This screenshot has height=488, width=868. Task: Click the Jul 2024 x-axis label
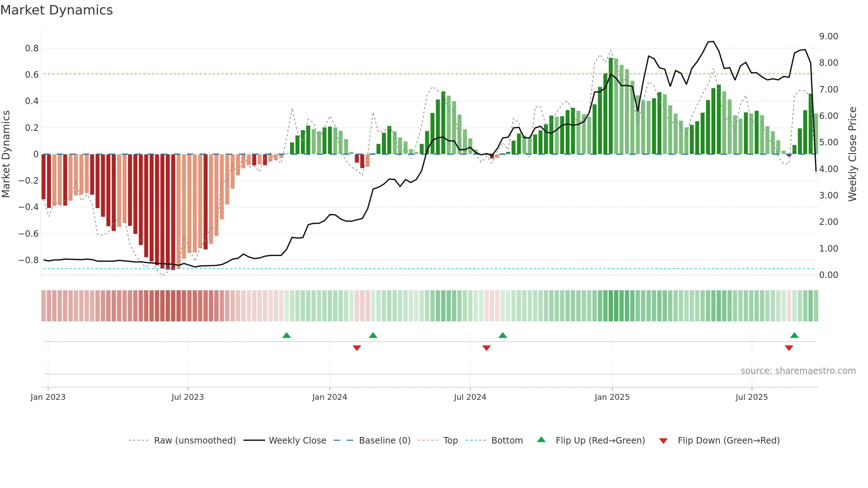coord(470,397)
